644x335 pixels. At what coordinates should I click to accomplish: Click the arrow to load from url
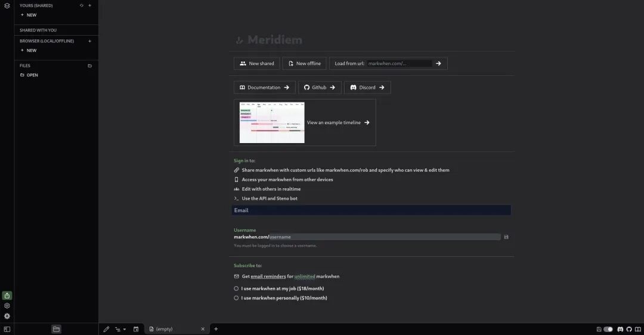439,63
